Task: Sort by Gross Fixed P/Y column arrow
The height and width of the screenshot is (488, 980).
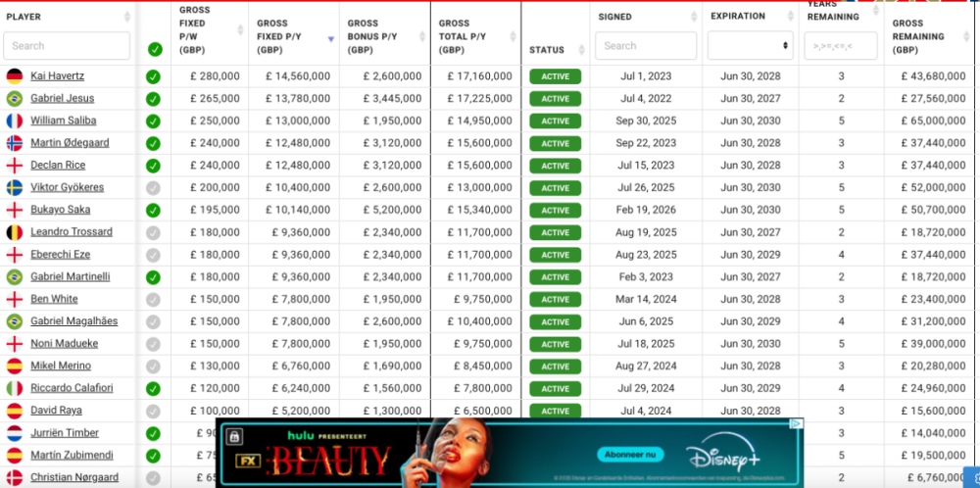Action: pos(331,38)
